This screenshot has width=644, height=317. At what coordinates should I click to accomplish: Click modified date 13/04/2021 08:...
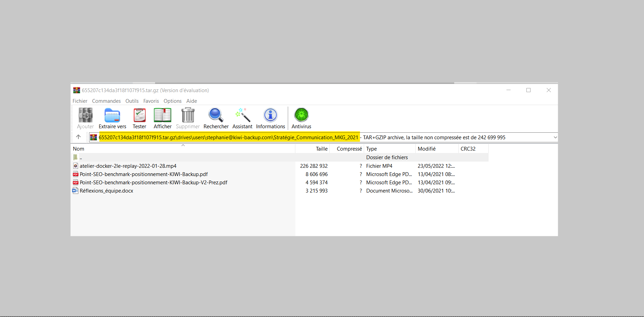tap(436, 174)
